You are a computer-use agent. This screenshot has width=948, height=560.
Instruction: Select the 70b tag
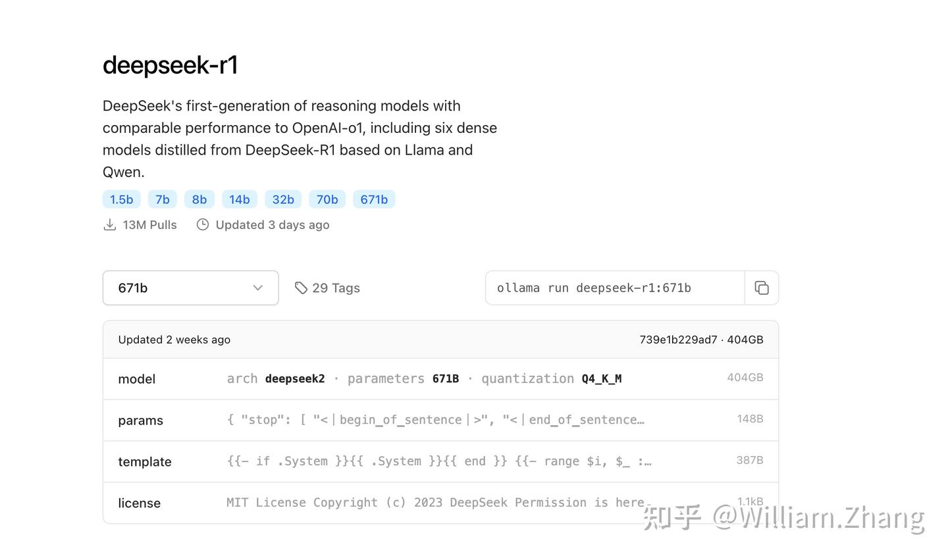[x=327, y=199]
